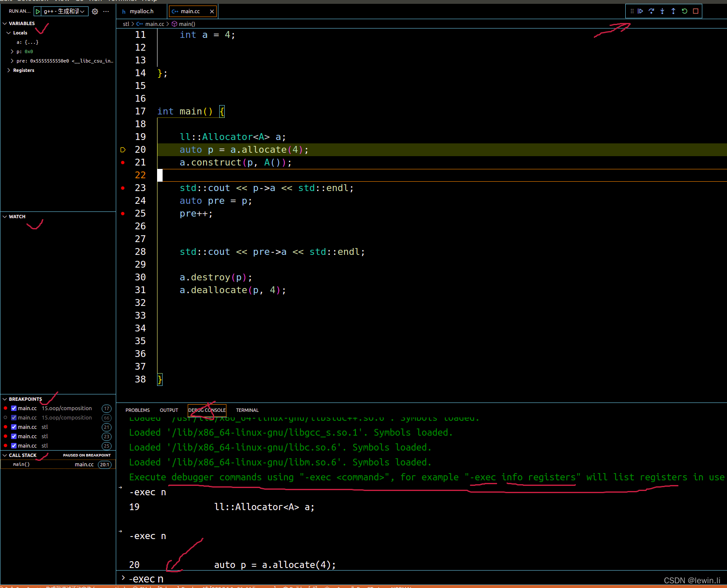Viewport: 727px width, 588px height.
Task: Click the C++ file icon in breadcrumb
Action: point(140,24)
